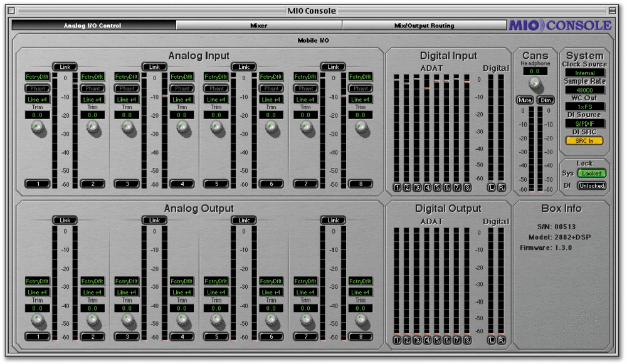
Task: Link Analog Input channels 1 and 2
Action: pos(65,67)
